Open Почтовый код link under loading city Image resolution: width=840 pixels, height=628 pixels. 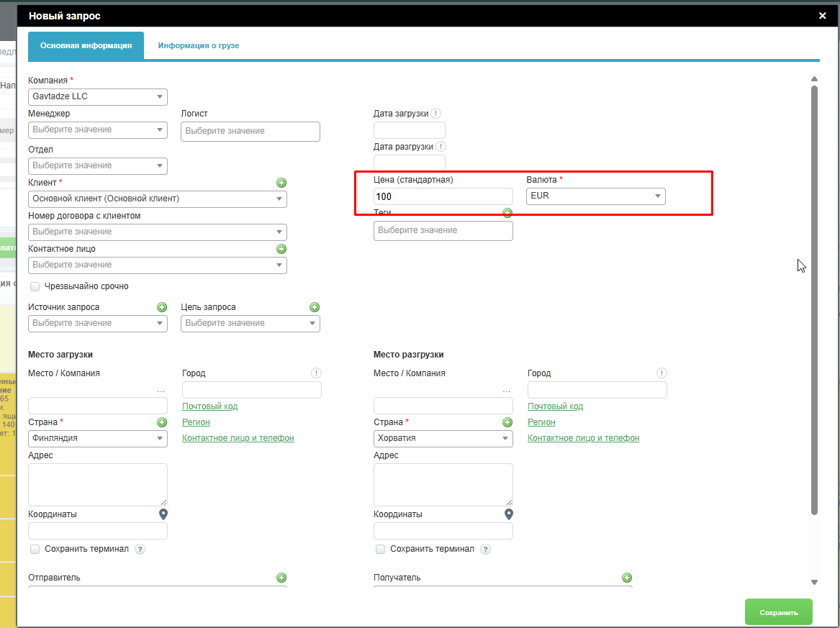tap(209, 406)
